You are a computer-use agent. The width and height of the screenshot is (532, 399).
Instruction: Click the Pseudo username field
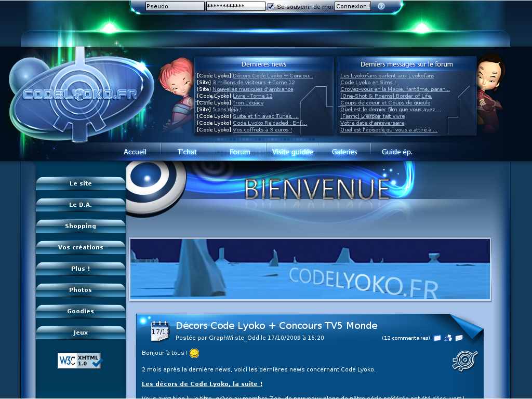coord(175,6)
